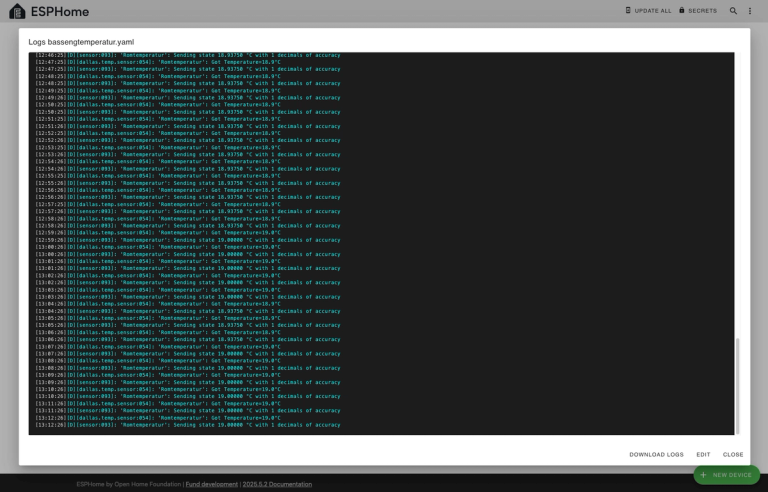Select the 13:11 sensor:093 log line

coord(188,411)
